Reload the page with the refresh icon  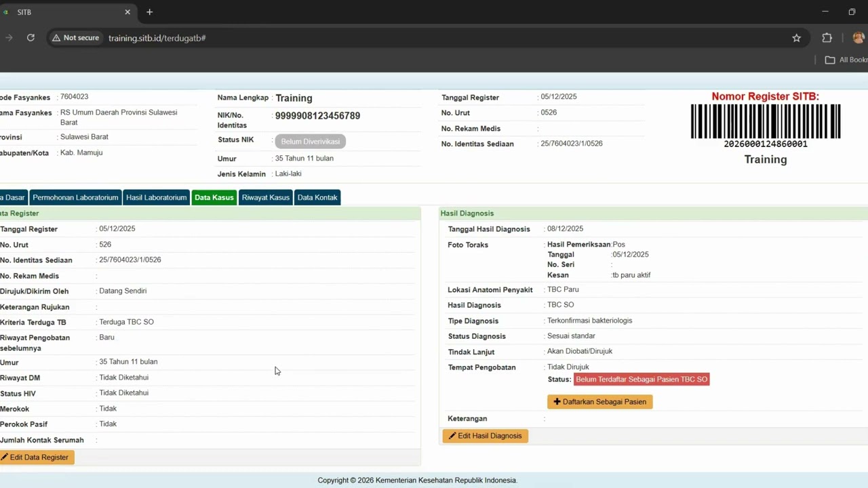(x=31, y=38)
